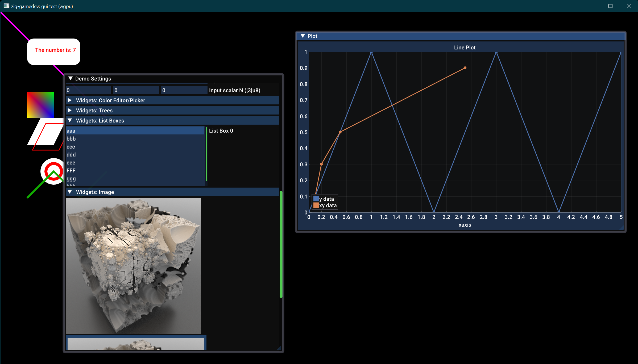Click the blue y data legend swatch

(316, 198)
